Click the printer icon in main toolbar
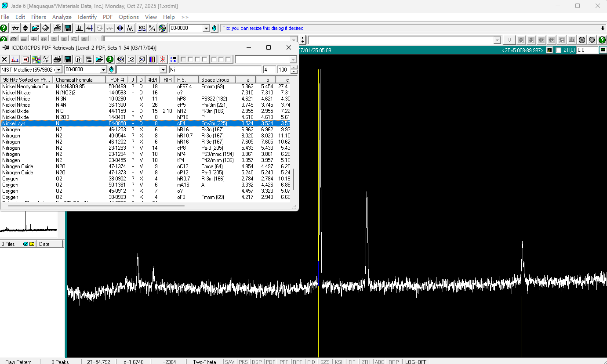The image size is (607, 364). tap(57, 28)
